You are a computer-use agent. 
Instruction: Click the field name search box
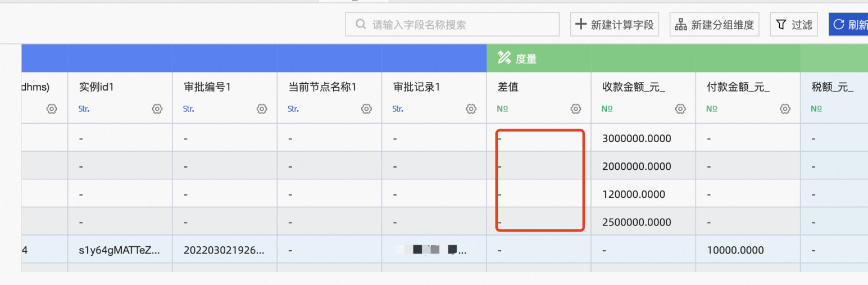tap(461, 25)
